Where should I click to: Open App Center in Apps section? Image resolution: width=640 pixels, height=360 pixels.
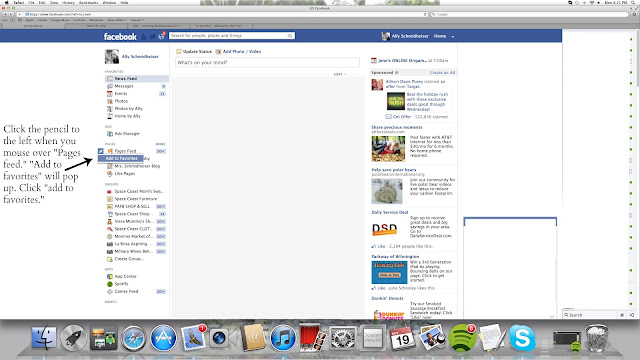tap(125, 276)
